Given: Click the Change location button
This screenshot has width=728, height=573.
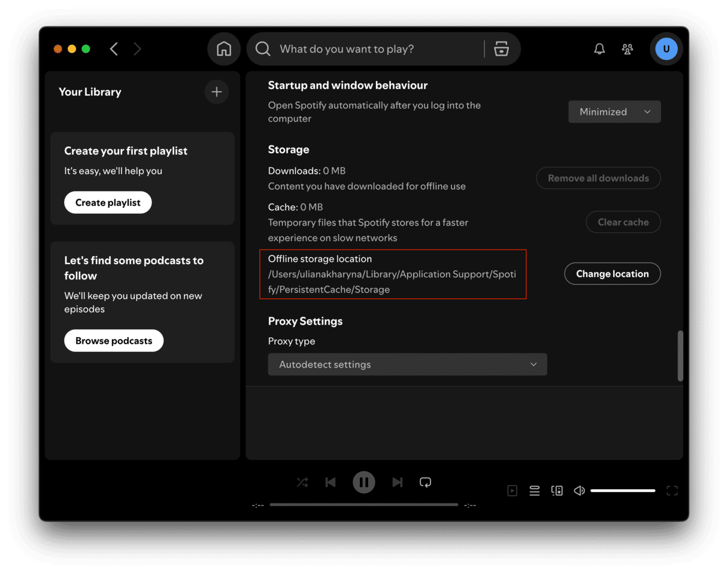Looking at the screenshot, I should (x=612, y=274).
